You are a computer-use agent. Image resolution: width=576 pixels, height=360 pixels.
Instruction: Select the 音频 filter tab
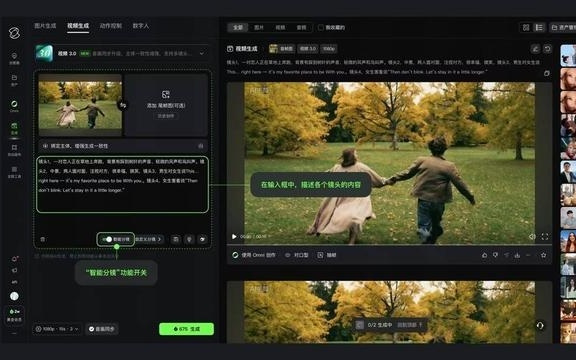pos(302,28)
